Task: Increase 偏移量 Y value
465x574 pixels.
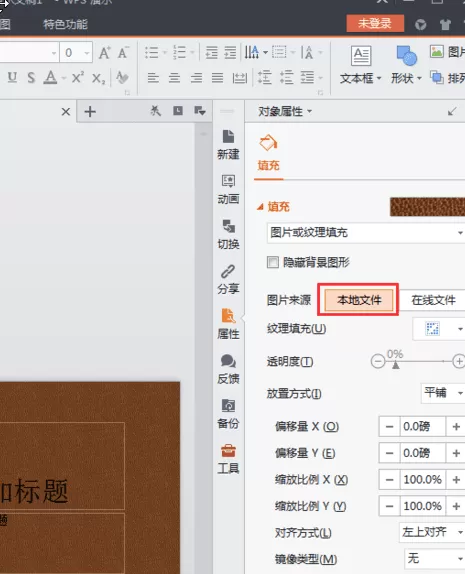Action: pos(456,453)
